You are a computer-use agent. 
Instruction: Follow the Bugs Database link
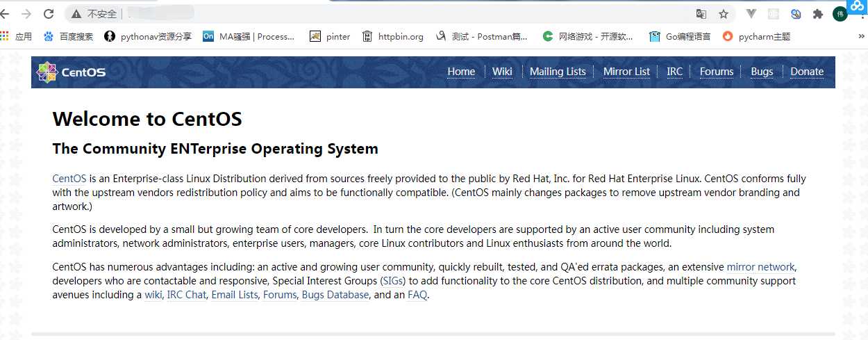[335, 295]
